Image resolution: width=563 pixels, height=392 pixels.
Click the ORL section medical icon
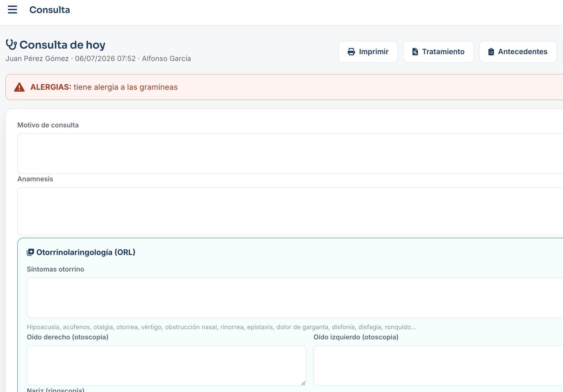[x=30, y=252]
